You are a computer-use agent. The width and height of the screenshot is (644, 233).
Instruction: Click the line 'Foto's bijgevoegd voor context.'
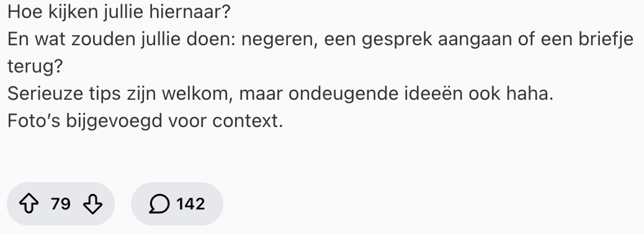145,121
